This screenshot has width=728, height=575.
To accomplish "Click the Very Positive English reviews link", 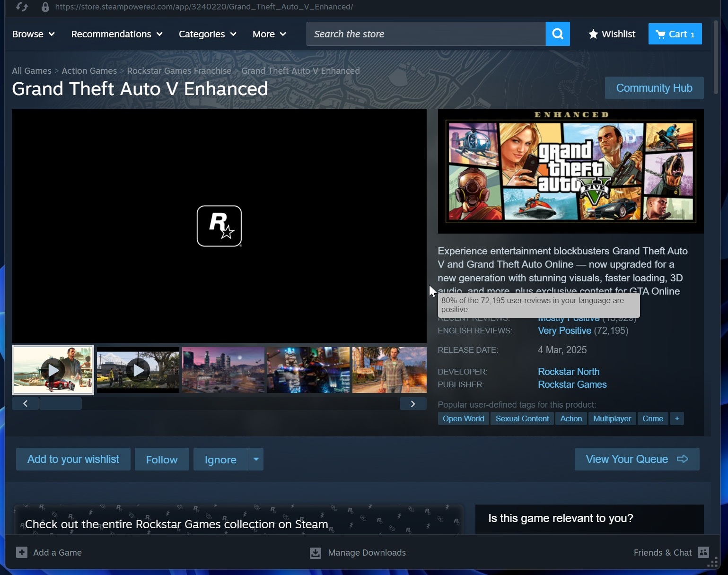I will (564, 331).
